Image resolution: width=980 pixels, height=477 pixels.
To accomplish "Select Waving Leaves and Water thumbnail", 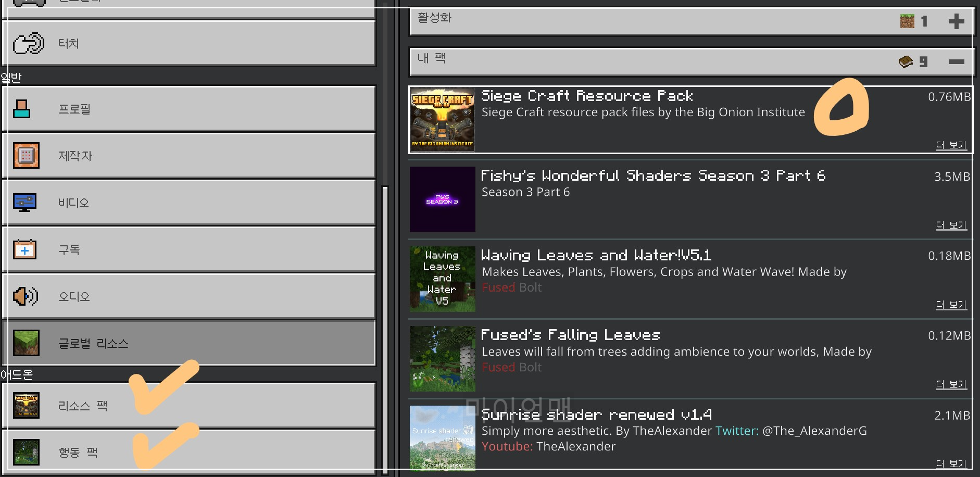I will pyautogui.click(x=442, y=279).
